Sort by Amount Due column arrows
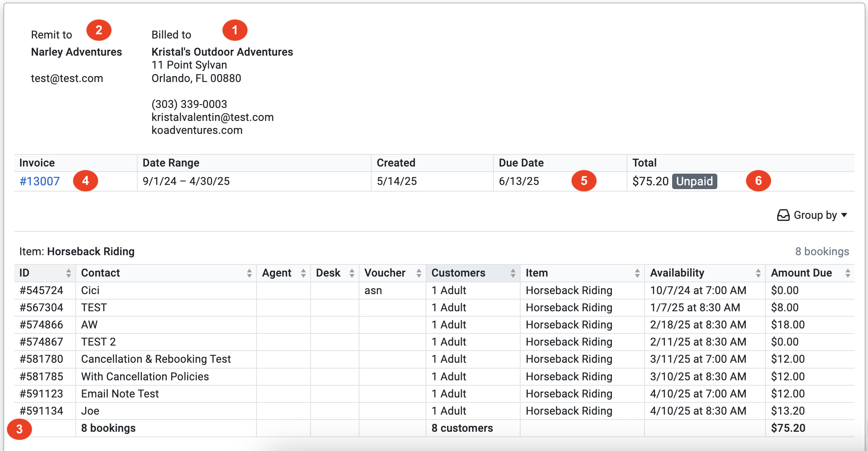868x451 pixels. click(848, 273)
